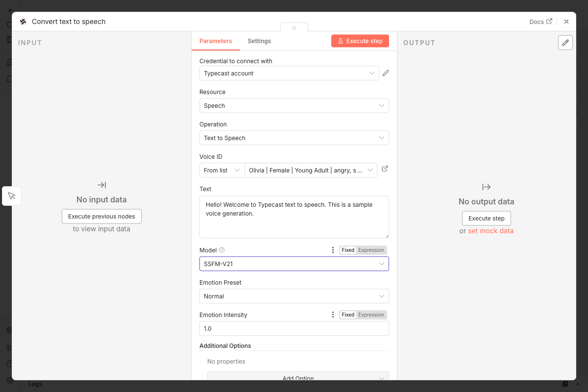Click the set mock data link
Image resolution: width=588 pixels, height=392 pixels.
tap(490, 230)
